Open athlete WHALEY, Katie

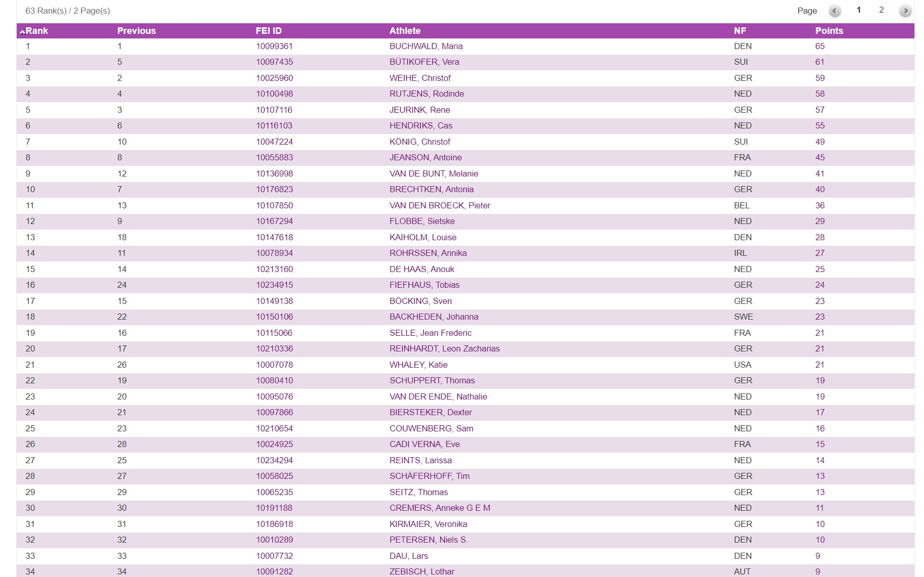[x=418, y=365]
